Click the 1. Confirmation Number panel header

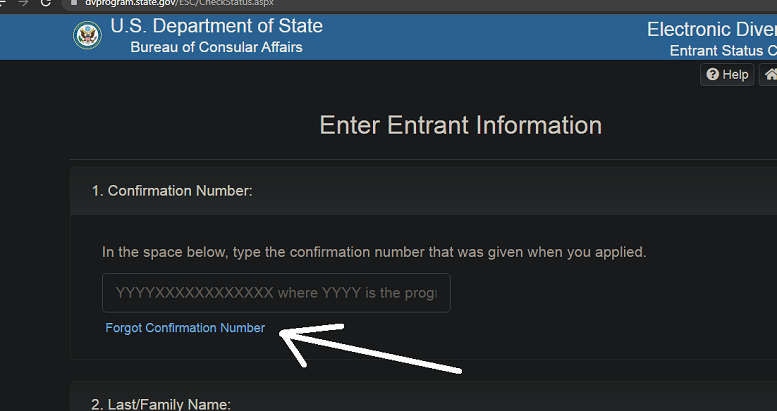[x=424, y=191]
